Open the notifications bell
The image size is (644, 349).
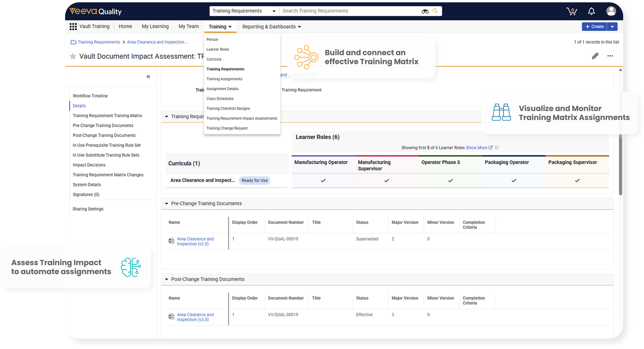pos(591,11)
